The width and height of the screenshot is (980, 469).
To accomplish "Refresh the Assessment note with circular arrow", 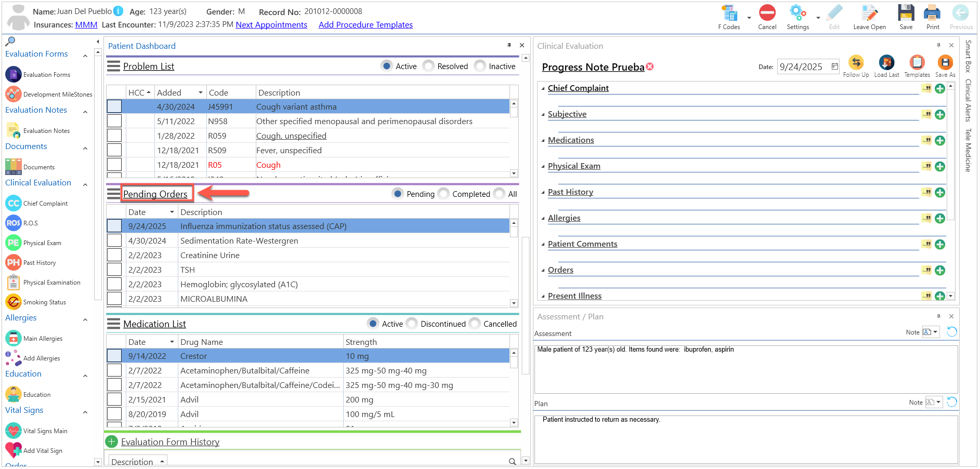I will pos(952,332).
